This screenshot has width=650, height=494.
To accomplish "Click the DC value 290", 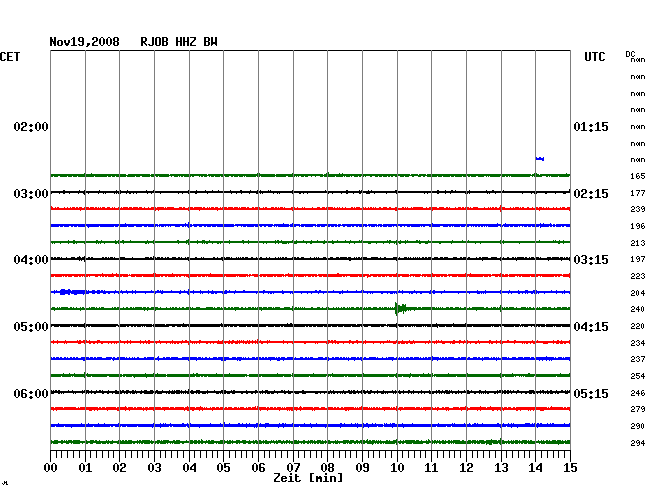I will [638, 426].
